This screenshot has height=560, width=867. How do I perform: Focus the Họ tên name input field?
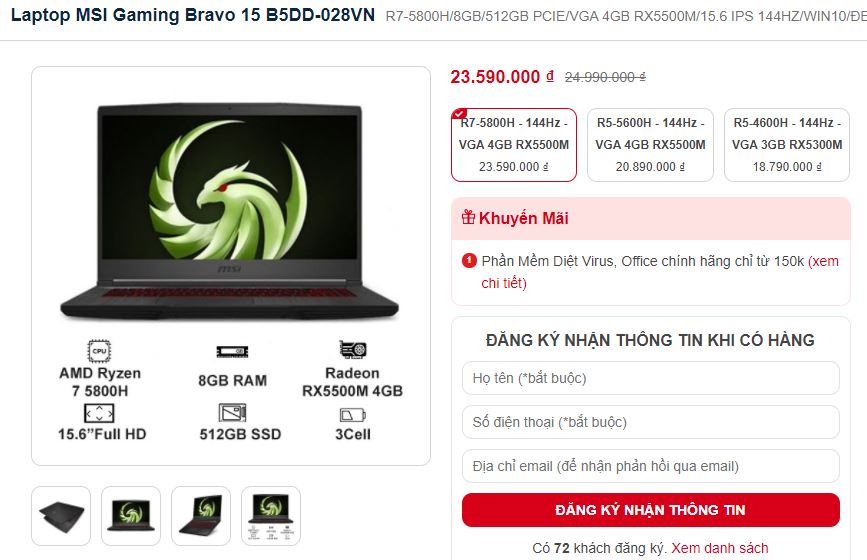pyautogui.click(x=651, y=378)
